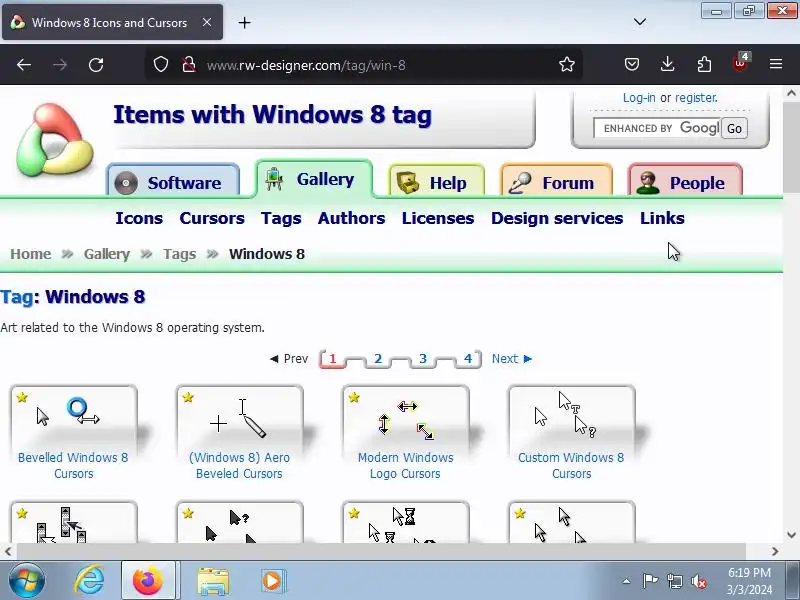Open the Authors submenu link
The height and width of the screenshot is (600, 800).
click(352, 218)
